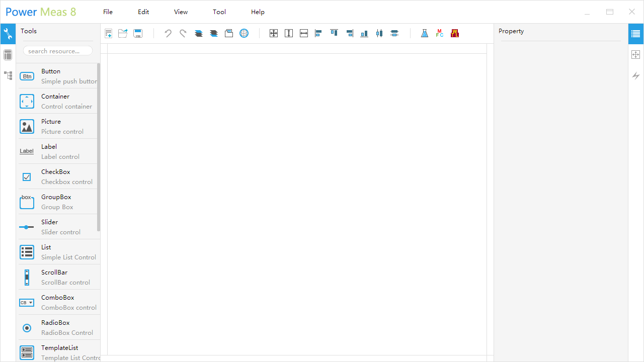This screenshot has height=362, width=644.
Task: Align selected controls to bottom
Action: coord(364,34)
